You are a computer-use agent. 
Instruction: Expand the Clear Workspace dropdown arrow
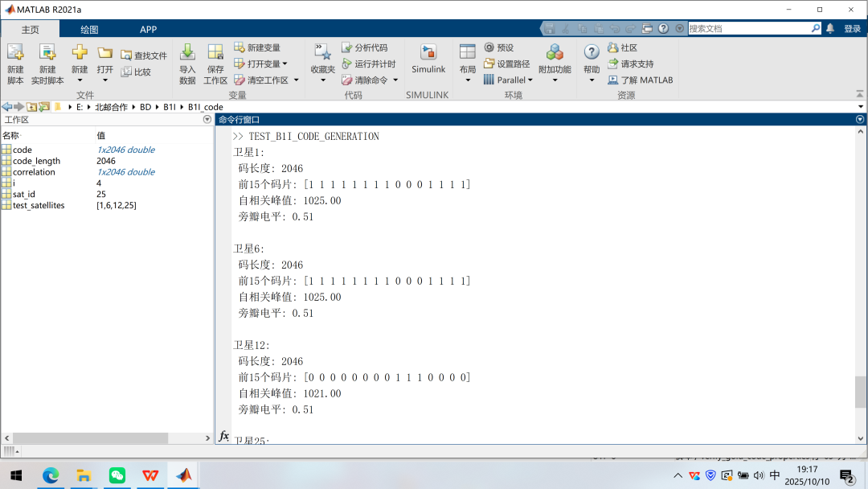click(297, 80)
